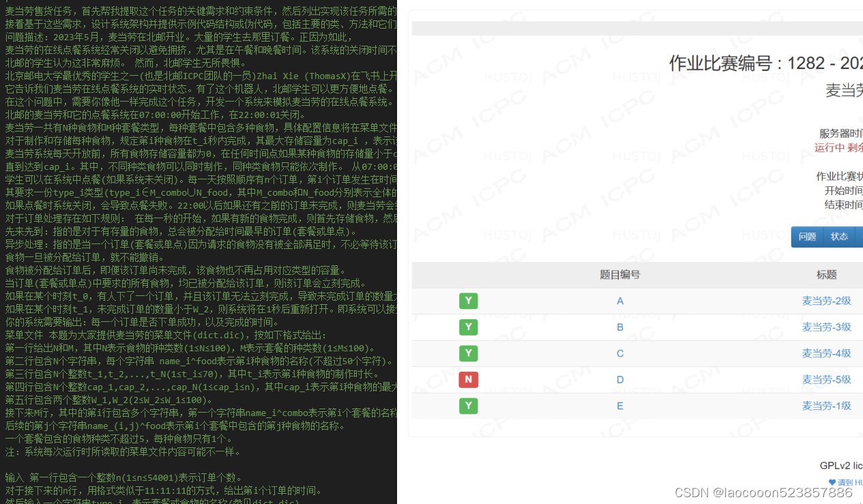Viewport: 863px width, 504px height.
Task: Click the line starting 第三行包含N个整数t_1
Action: coord(193,374)
